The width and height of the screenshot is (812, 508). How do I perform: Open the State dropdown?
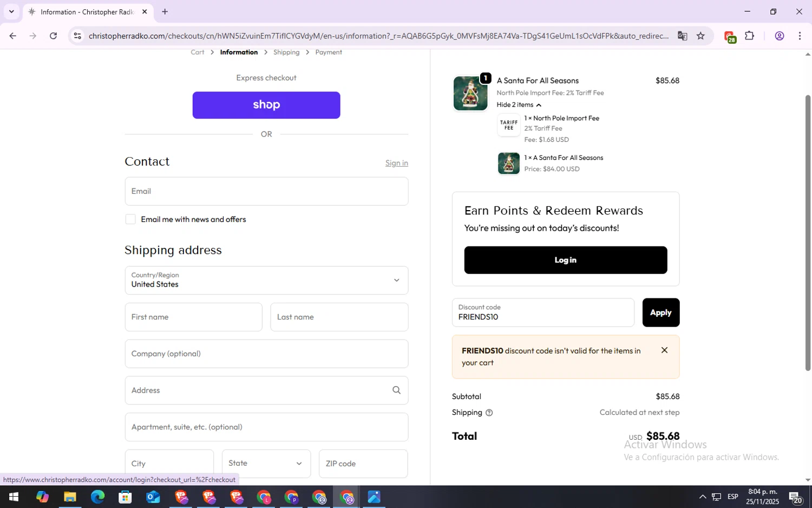coord(266,464)
